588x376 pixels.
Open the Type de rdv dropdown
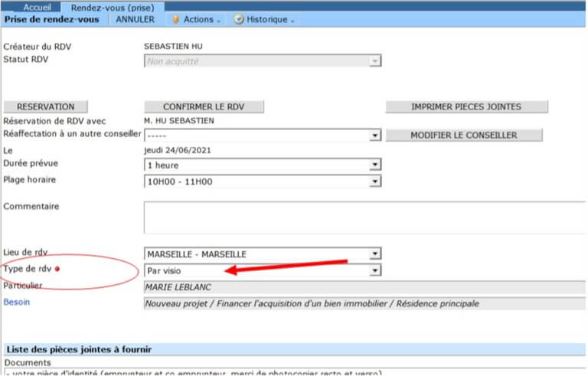click(374, 270)
